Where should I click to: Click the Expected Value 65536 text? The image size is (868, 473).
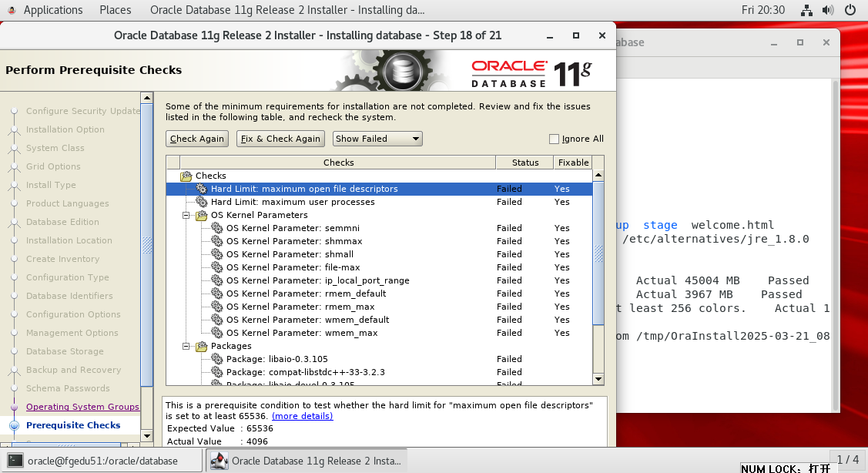[220, 428]
